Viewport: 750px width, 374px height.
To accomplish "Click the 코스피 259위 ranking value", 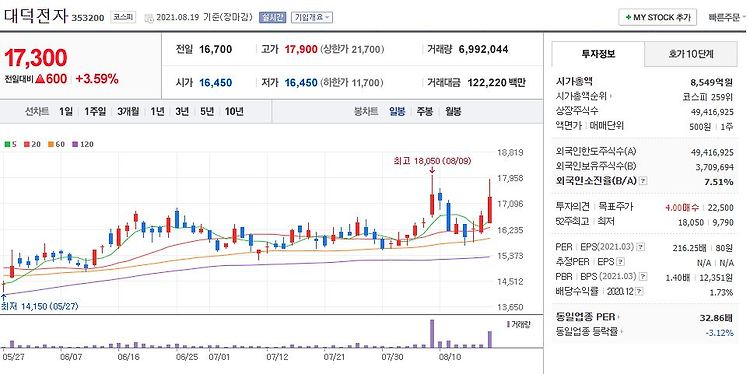I will tap(708, 97).
